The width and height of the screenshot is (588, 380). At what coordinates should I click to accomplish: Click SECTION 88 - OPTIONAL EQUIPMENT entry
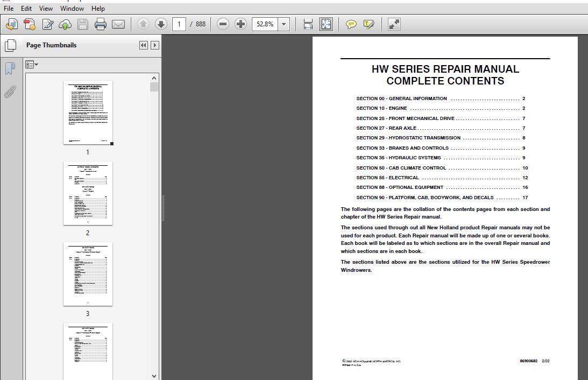(442, 187)
